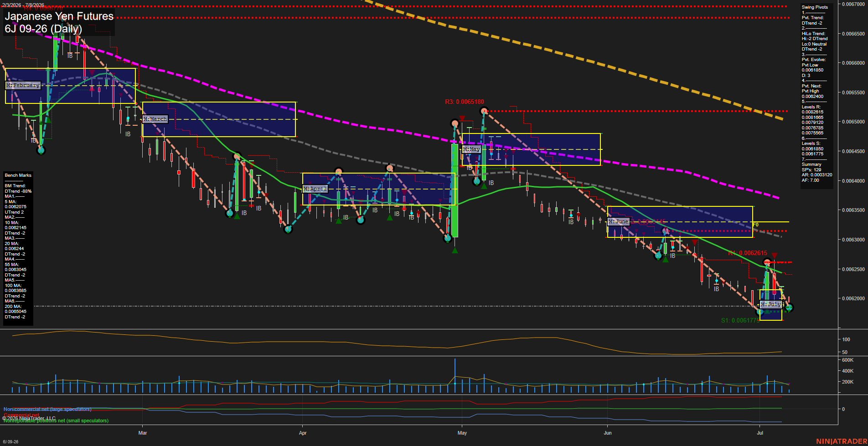The height and width of the screenshot is (446, 868).
Task: Click the BM Trend DTrend -88% value
Action: 18,191
